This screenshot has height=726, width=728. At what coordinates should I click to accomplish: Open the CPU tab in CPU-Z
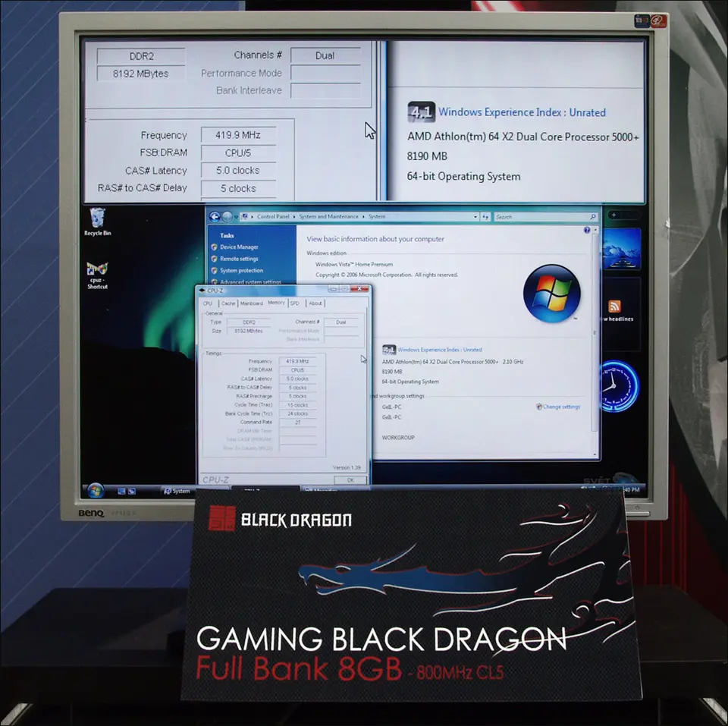click(x=207, y=303)
